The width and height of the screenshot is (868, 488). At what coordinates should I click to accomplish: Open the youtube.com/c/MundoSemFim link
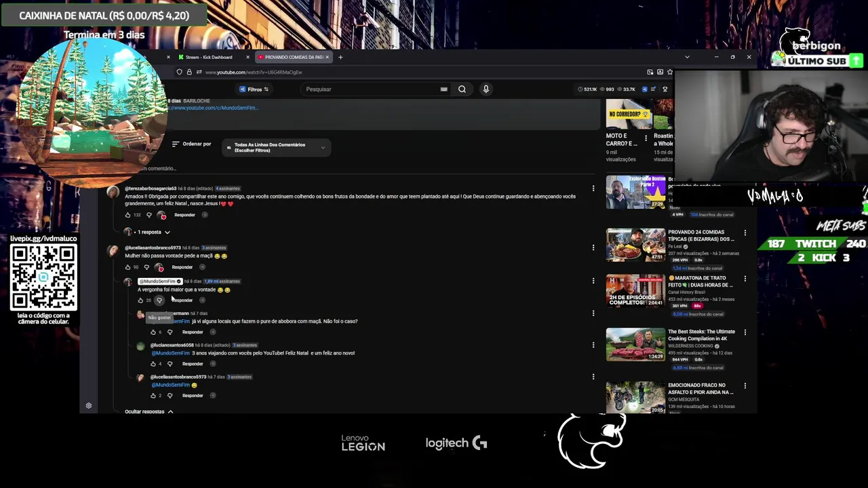214,108
